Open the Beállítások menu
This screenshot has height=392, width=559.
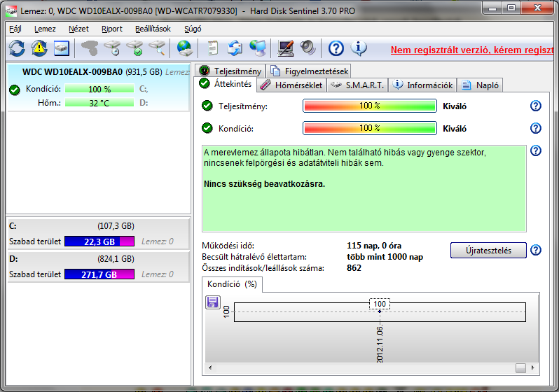pyautogui.click(x=153, y=29)
